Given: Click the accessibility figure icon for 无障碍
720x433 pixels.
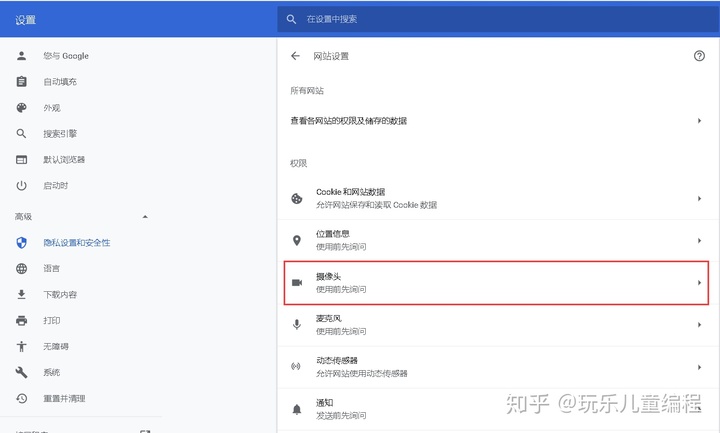Looking at the screenshot, I should 22,346.
